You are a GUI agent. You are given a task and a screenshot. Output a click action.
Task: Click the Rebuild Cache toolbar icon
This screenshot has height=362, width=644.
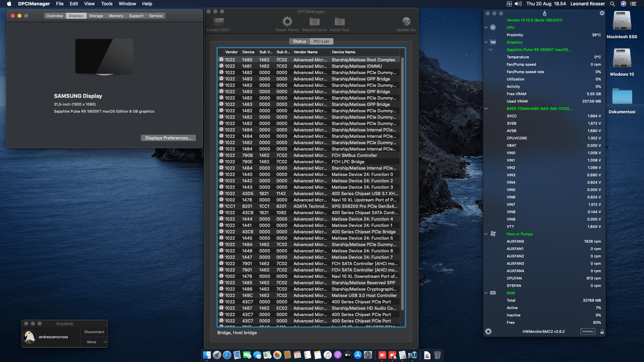(x=314, y=22)
